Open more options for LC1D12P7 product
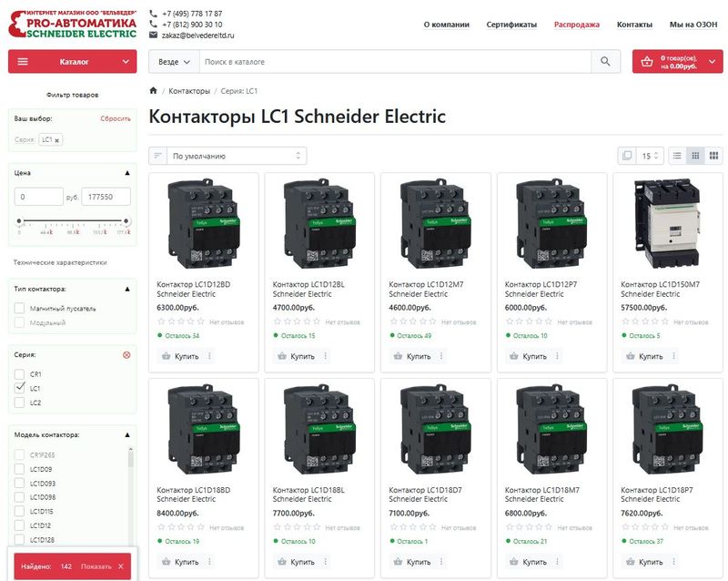 coord(558,356)
